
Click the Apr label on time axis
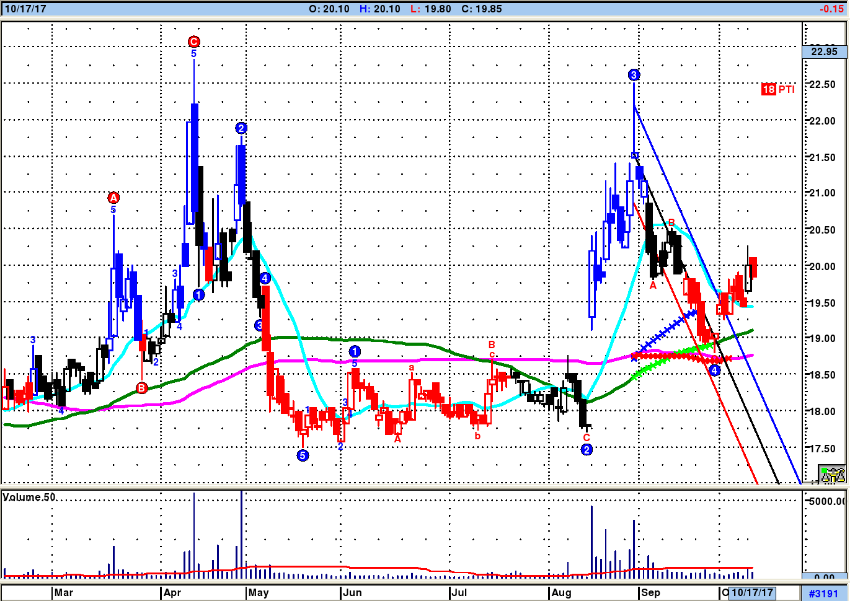(172, 592)
